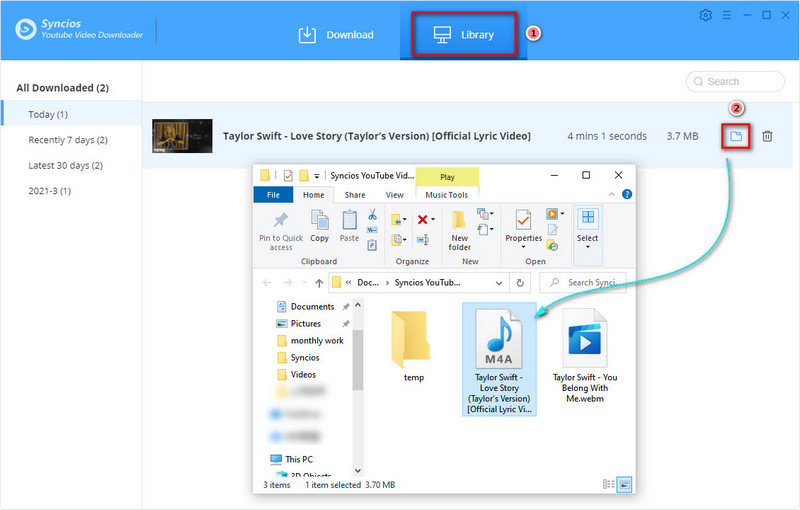This screenshot has height=510, width=800.
Task: Click Paste shortcut icon in Clipboard group
Action: [372, 245]
